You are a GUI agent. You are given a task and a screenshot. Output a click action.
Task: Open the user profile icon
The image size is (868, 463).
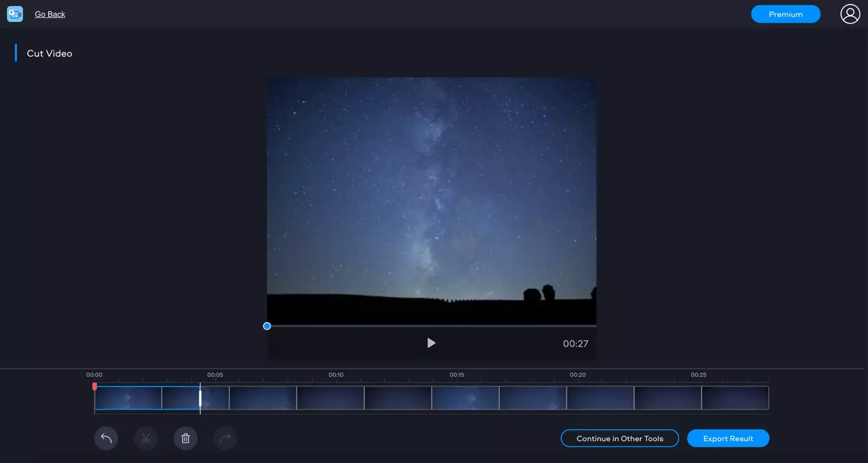pyautogui.click(x=850, y=14)
